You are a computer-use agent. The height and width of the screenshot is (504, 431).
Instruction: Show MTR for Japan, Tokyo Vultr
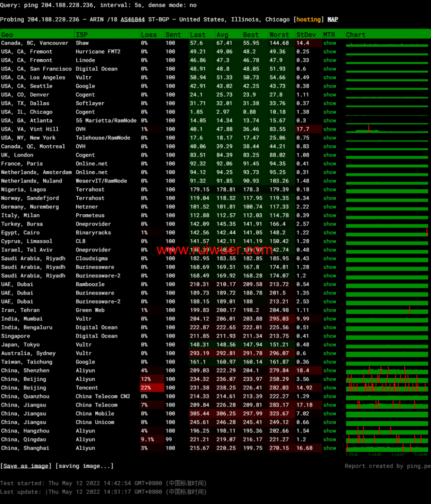coord(330,345)
